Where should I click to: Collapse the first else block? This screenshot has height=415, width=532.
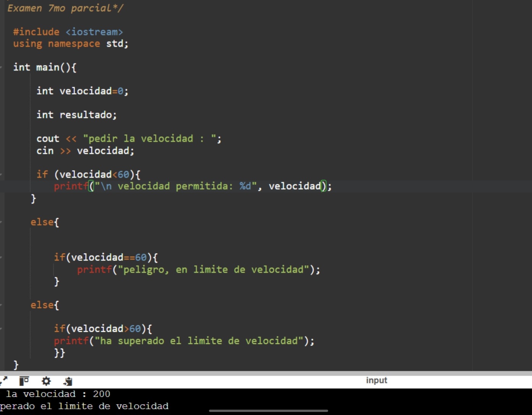(2, 222)
